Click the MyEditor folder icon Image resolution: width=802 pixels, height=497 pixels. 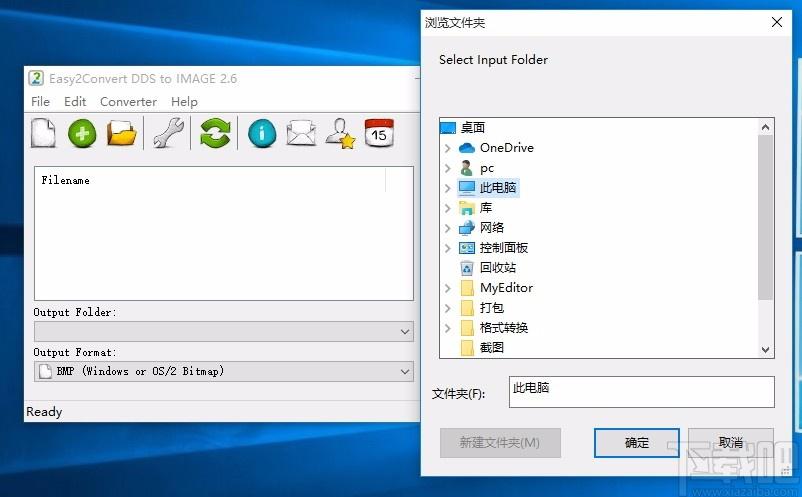click(466, 288)
